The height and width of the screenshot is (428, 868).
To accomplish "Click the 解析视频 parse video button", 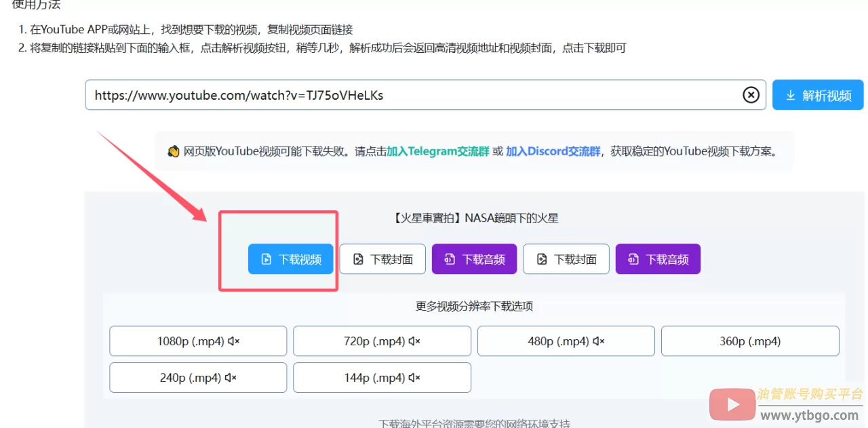I will 818,95.
